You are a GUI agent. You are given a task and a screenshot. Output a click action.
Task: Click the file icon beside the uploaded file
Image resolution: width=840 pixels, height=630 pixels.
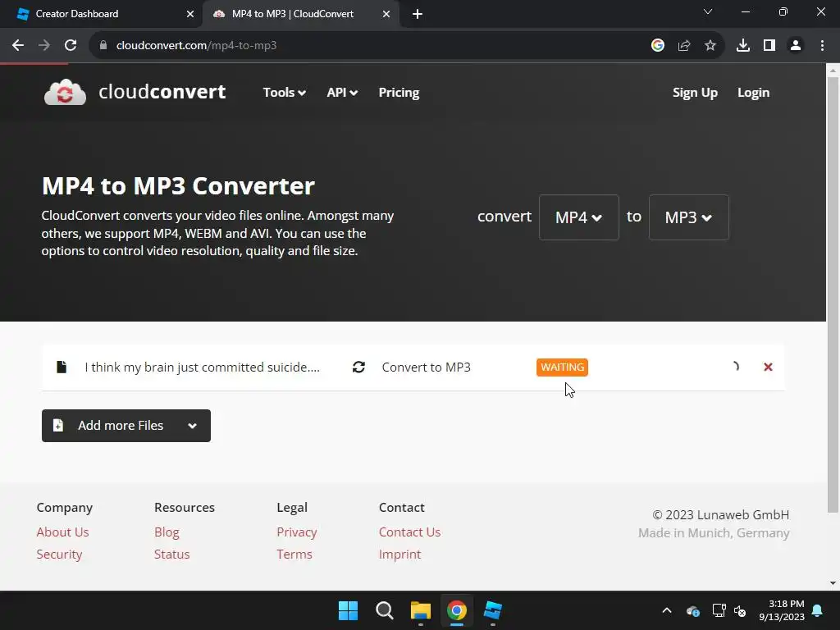pos(62,367)
